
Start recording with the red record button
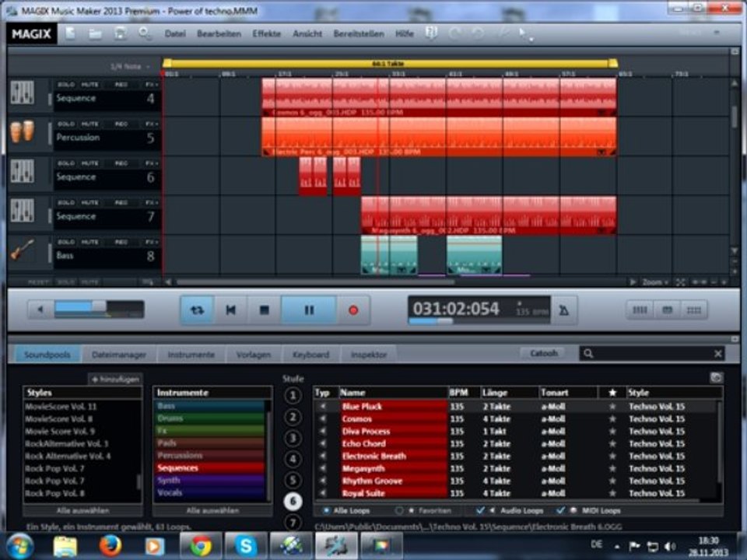click(353, 310)
